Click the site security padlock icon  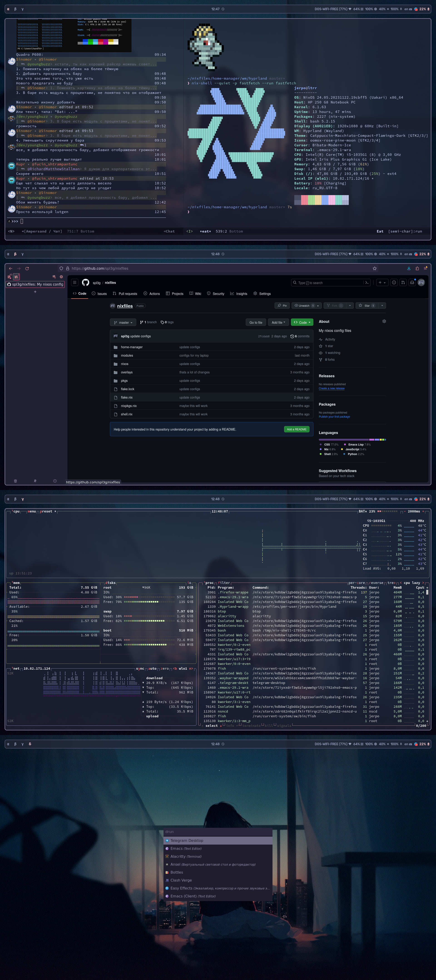(x=68, y=269)
